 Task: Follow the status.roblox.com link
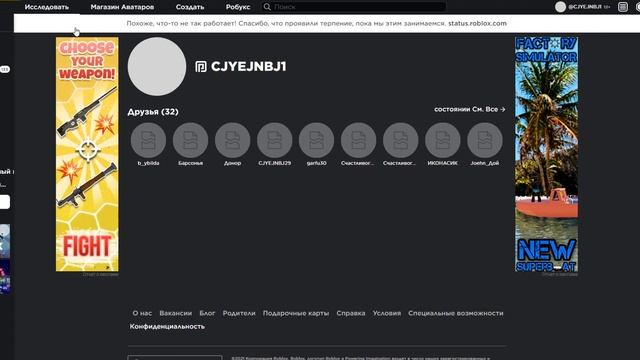477,23
